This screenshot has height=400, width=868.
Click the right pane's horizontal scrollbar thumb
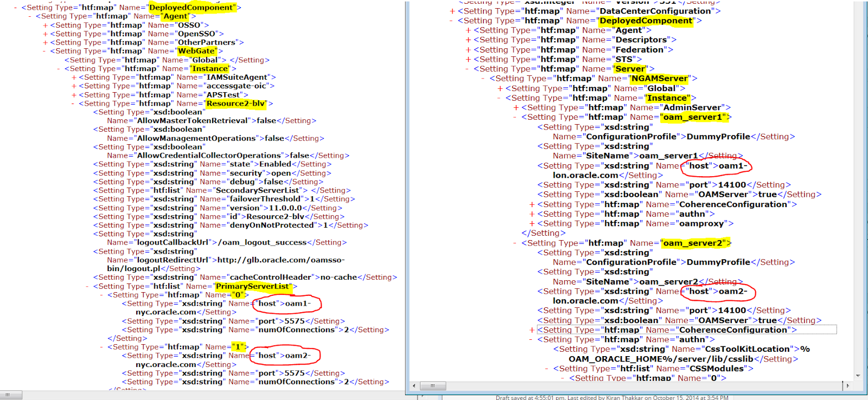(x=433, y=385)
